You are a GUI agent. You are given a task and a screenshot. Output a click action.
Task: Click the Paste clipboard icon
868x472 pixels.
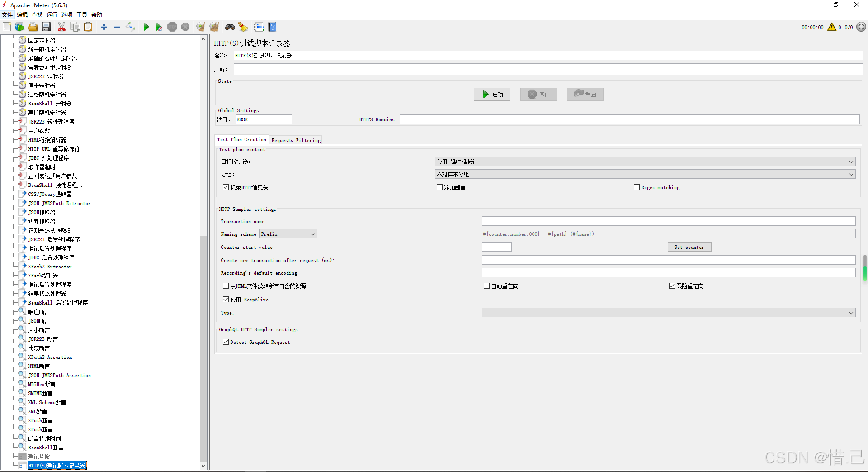pyautogui.click(x=89, y=27)
